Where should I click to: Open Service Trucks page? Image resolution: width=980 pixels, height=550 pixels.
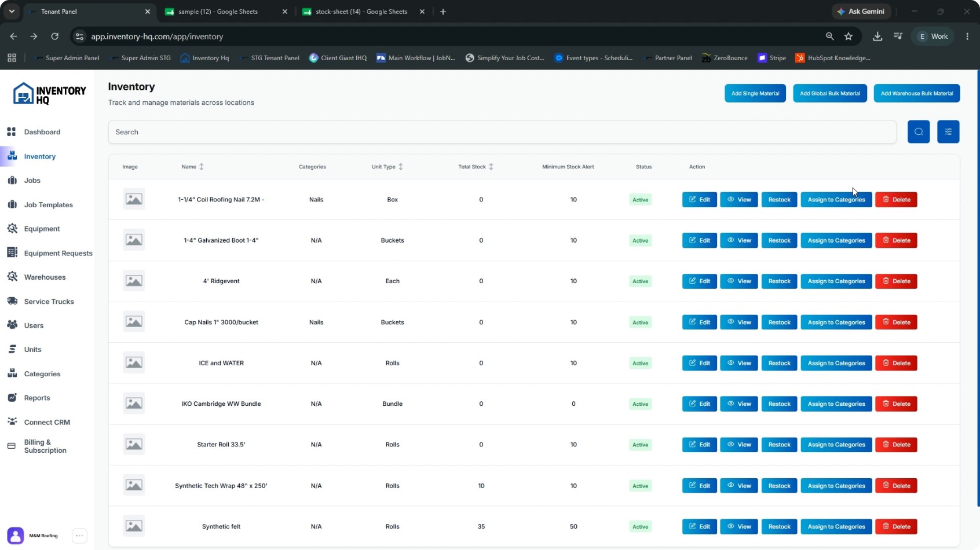49,302
